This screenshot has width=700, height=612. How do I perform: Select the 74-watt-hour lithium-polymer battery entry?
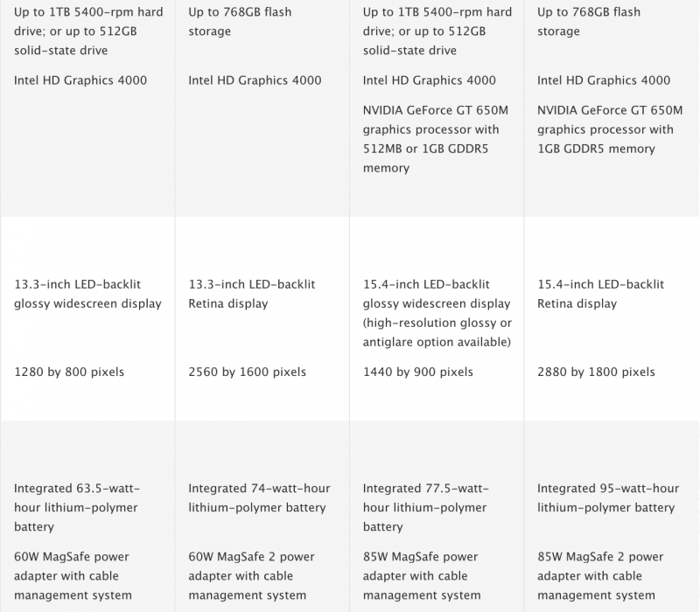click(257, 498)
